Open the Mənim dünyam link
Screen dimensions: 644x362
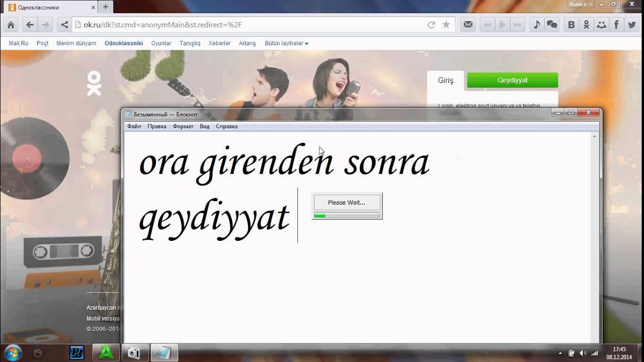coord(76,43)
